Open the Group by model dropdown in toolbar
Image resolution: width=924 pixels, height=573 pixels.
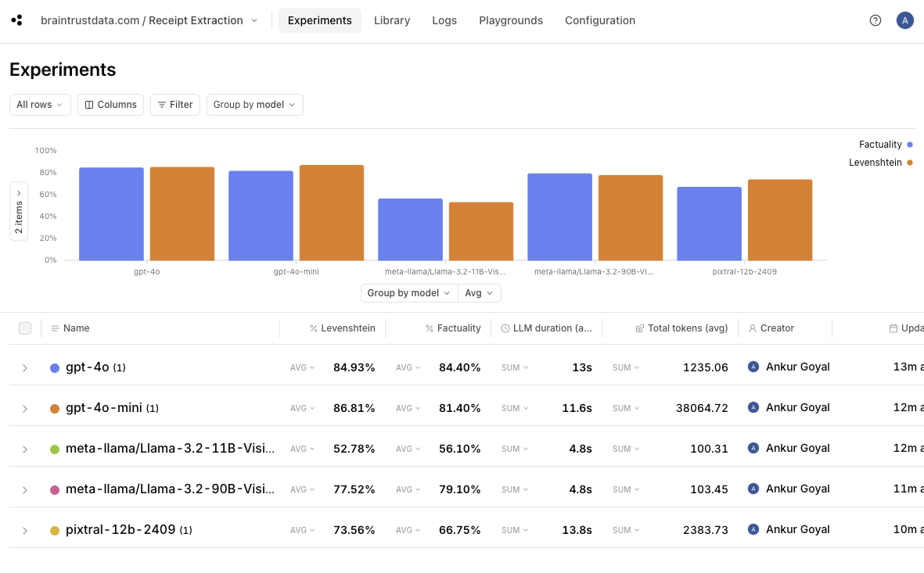tap(254, 105)
